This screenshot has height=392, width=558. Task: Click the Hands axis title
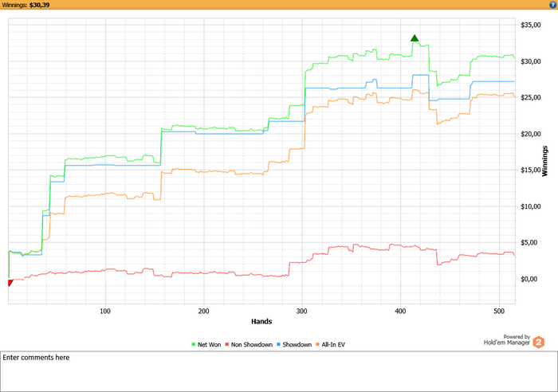coord(261,321)
